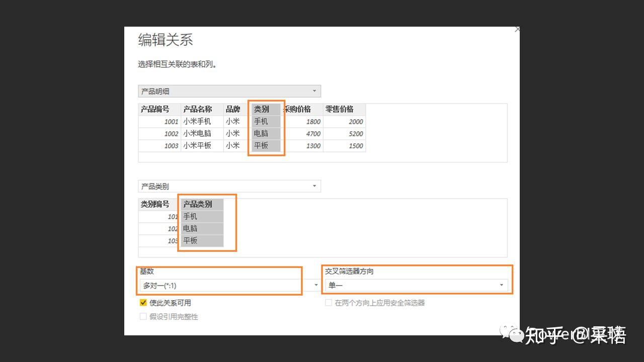Click the 平板 category cell in row 1003

266,146
